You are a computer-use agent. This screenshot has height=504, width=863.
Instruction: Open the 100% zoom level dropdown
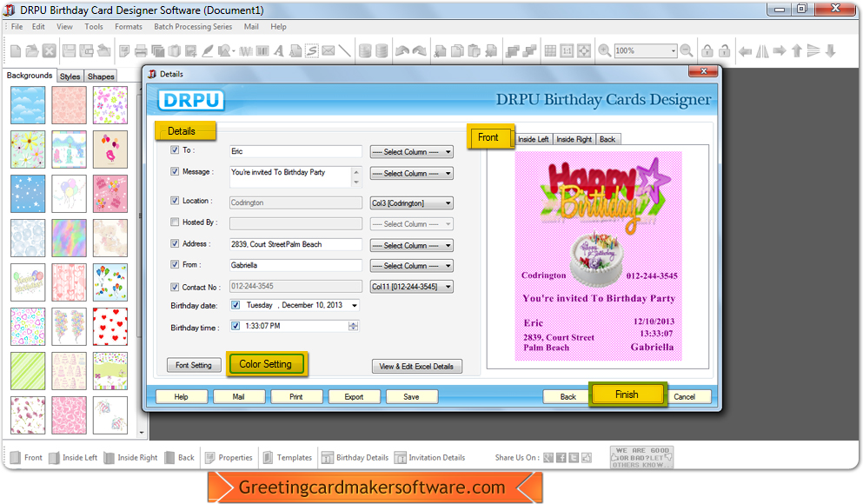pos(674,51)
